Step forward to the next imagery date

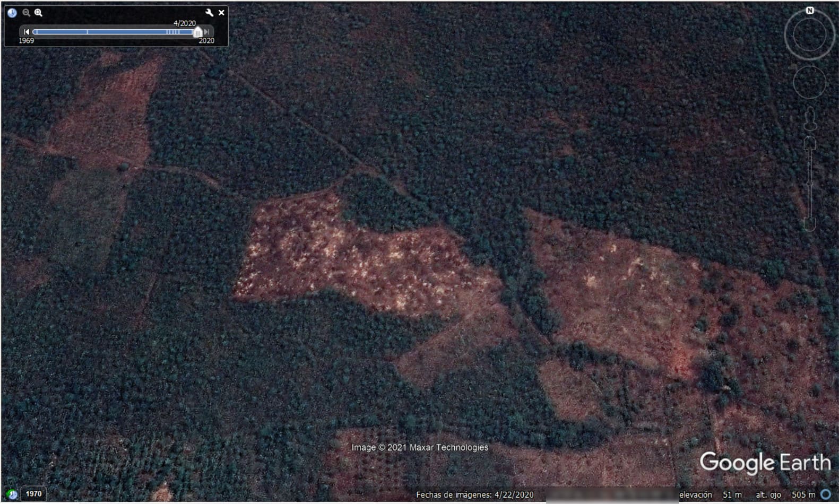pos(206,32)
